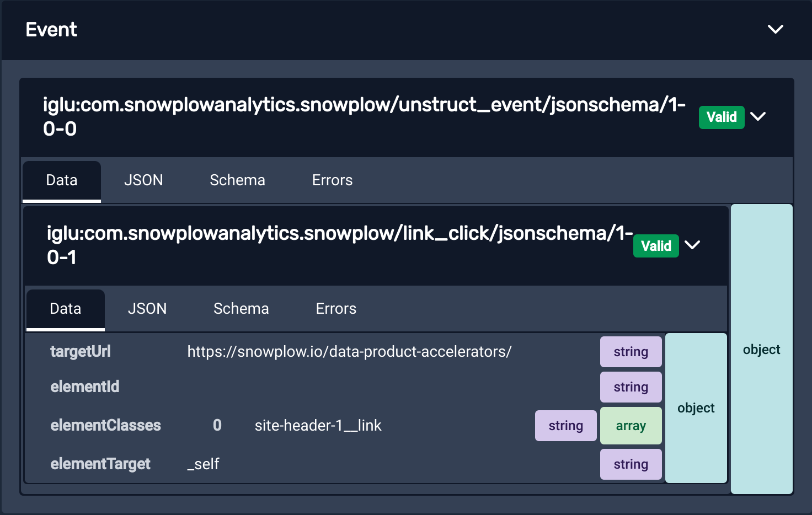Switch to the Schema tab for unstruct_event
The image size is (812, 515).
pos(237,180)
